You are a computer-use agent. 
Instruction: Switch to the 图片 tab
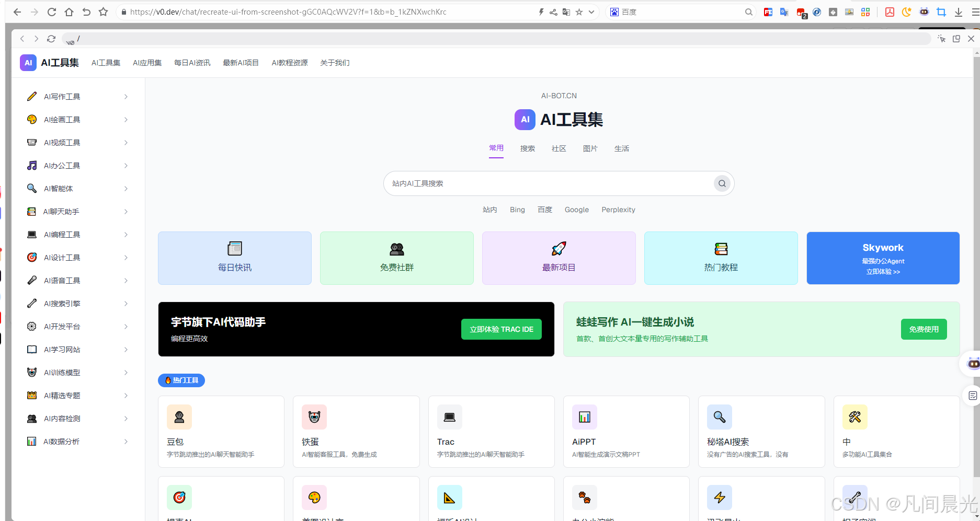pos(590,149)
